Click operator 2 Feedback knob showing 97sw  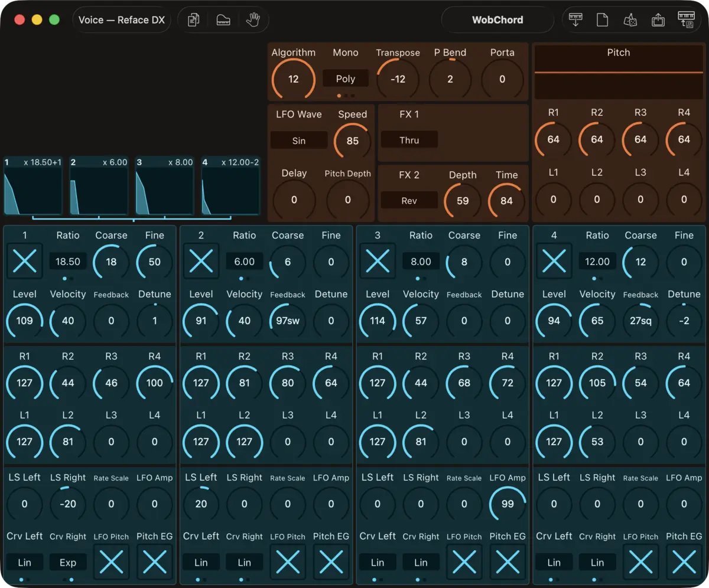pyautogui.click(x=288, y=321)
